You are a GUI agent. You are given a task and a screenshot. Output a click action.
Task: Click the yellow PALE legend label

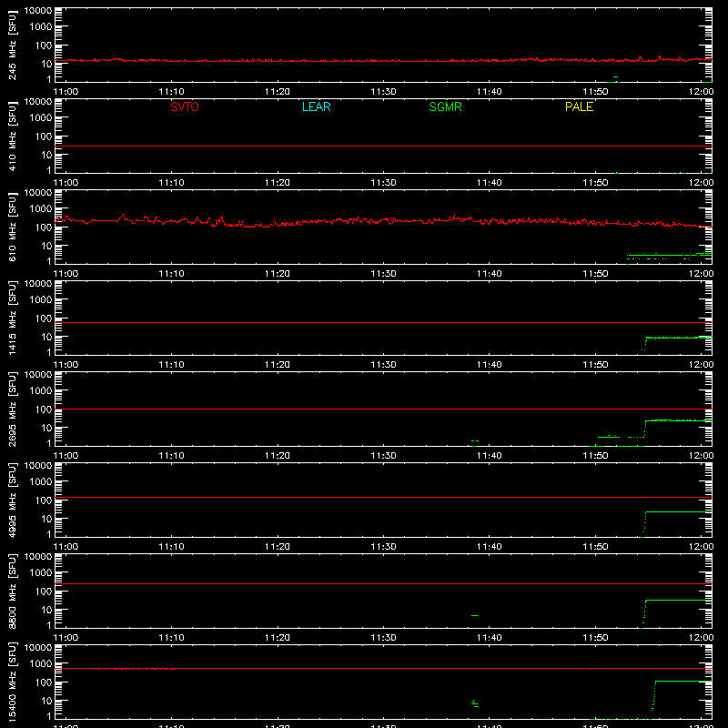579,106
